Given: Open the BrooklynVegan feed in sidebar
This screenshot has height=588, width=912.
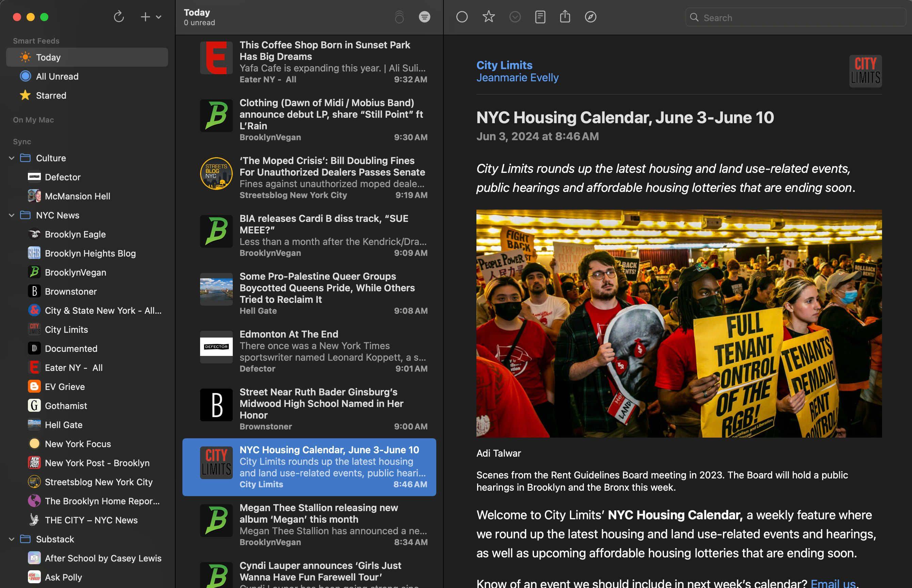Looking at the screenshot, I should [x=87, y=273].
